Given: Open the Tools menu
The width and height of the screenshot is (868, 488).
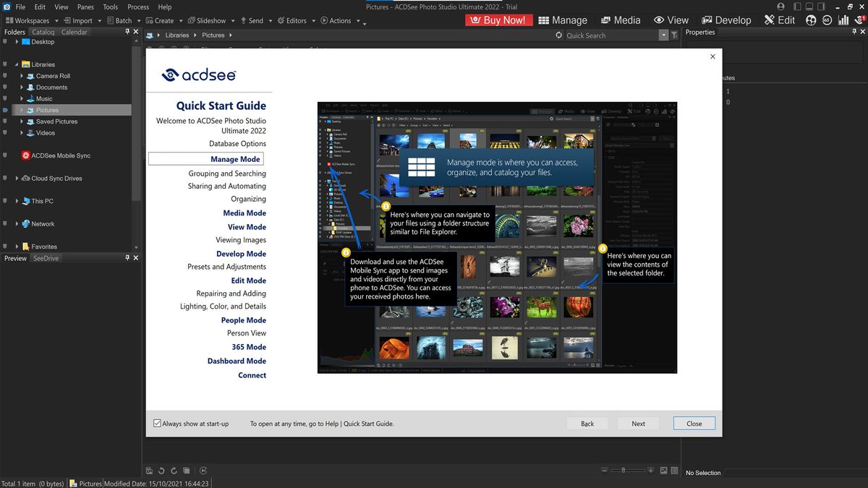Looking at the screenshot, I should tap(109, 7).
